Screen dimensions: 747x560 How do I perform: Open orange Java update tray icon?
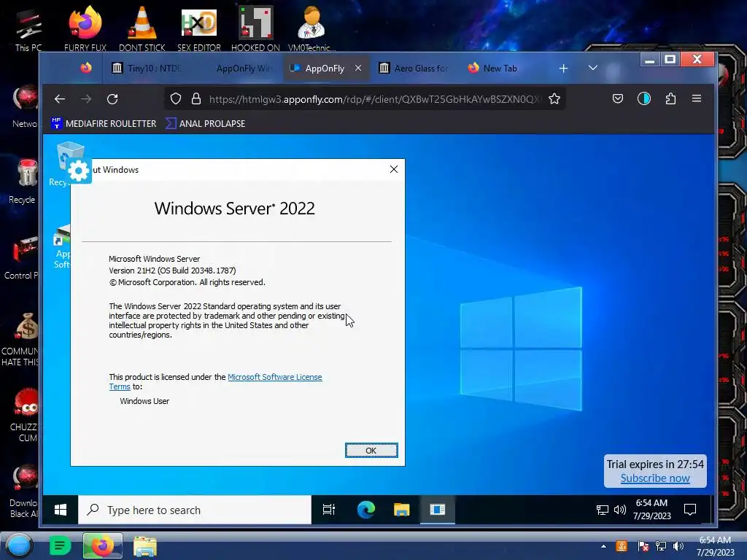coord(622,546)
